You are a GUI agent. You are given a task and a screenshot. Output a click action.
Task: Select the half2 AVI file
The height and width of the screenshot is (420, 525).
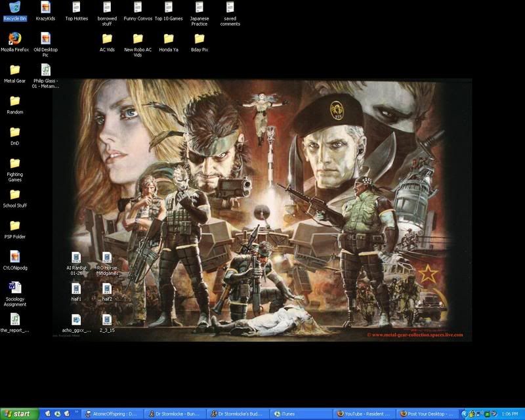pyautogui.click(x=107, y=292)
